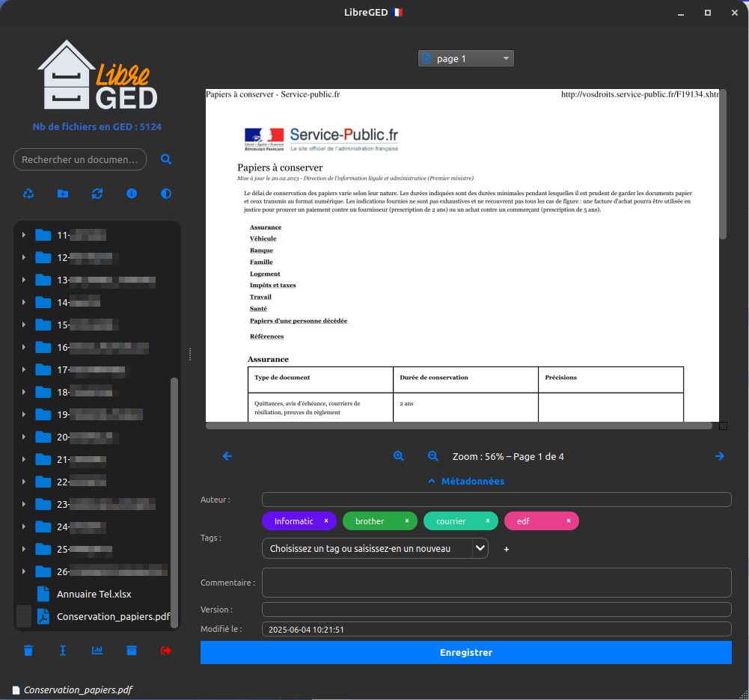Click the add folder icon
Screen dimensions: 749x700
63,194
